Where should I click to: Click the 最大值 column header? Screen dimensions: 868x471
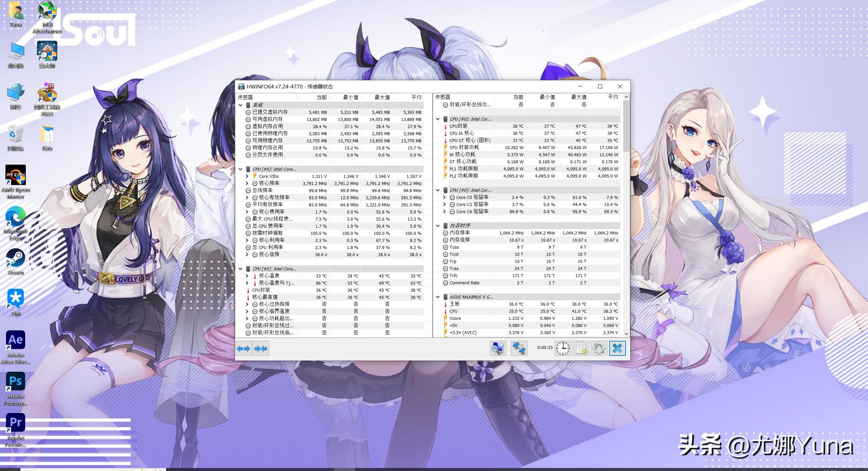tap(382, 97)
